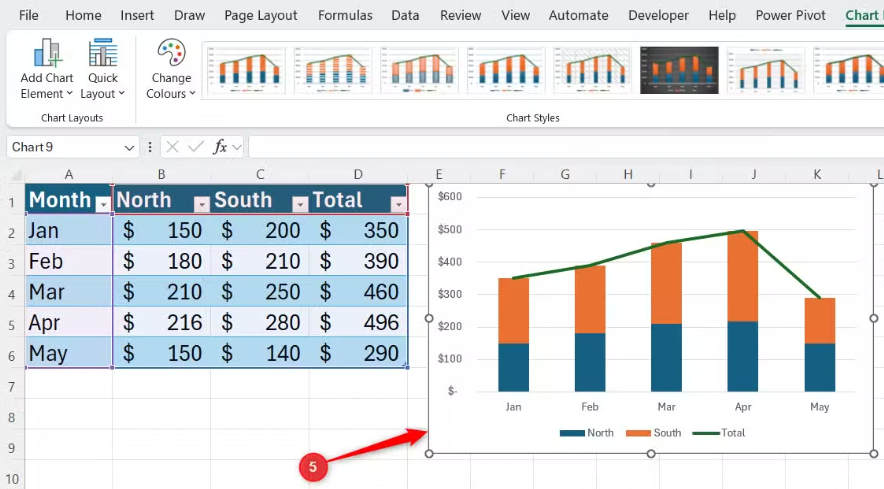Open the Month column filter dropdown
The height and width of the screenshot is (489, 884).
(x=103, y=204)
